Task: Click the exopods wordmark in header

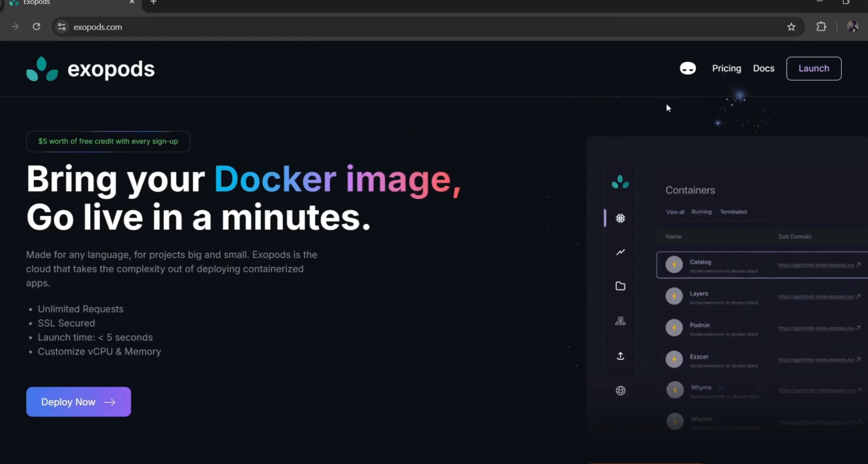Action: pyautogui.click(x=111, y=69)
